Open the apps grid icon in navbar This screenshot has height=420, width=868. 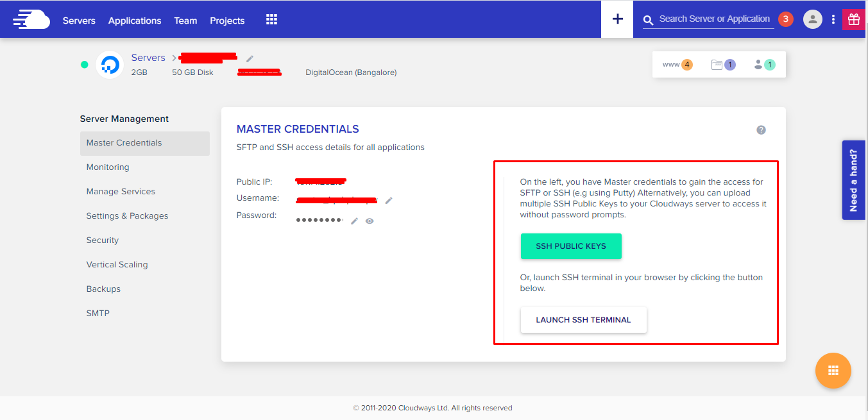point(271,20)
